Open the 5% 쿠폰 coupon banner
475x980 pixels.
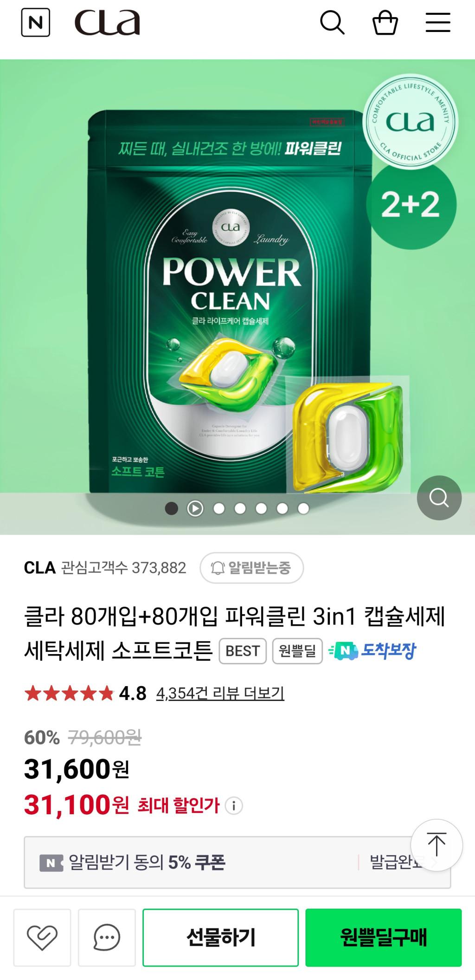point(237,863)
